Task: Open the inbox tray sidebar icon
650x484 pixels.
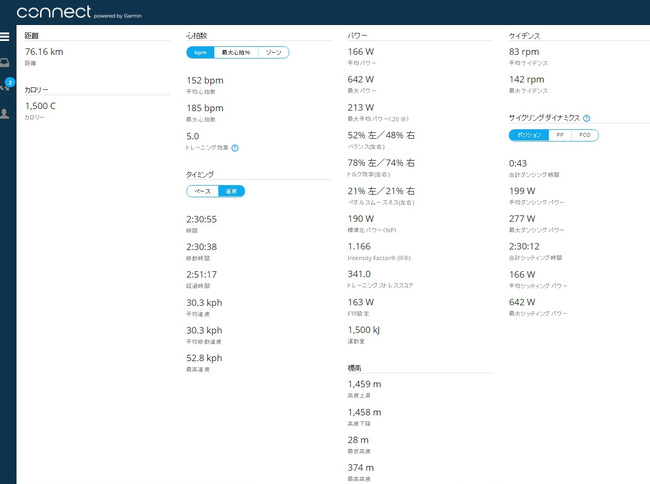Action: [5, 63]
